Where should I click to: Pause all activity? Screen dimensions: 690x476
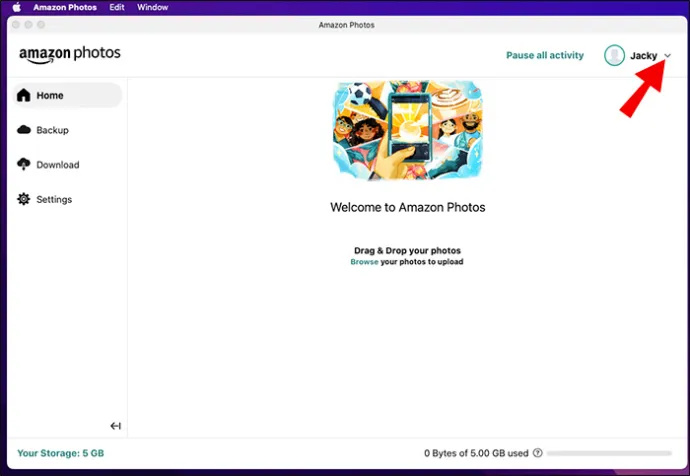tap(545, 55)
